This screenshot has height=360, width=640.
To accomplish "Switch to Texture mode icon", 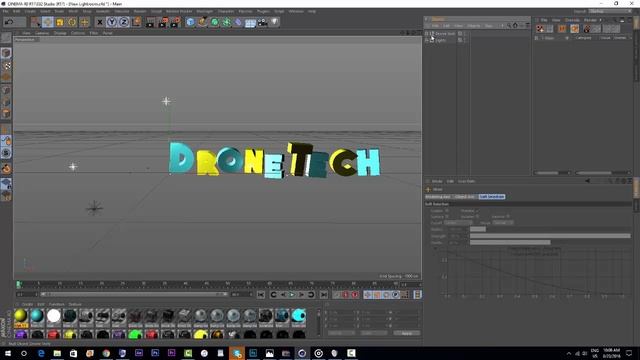I will [6, 65].
